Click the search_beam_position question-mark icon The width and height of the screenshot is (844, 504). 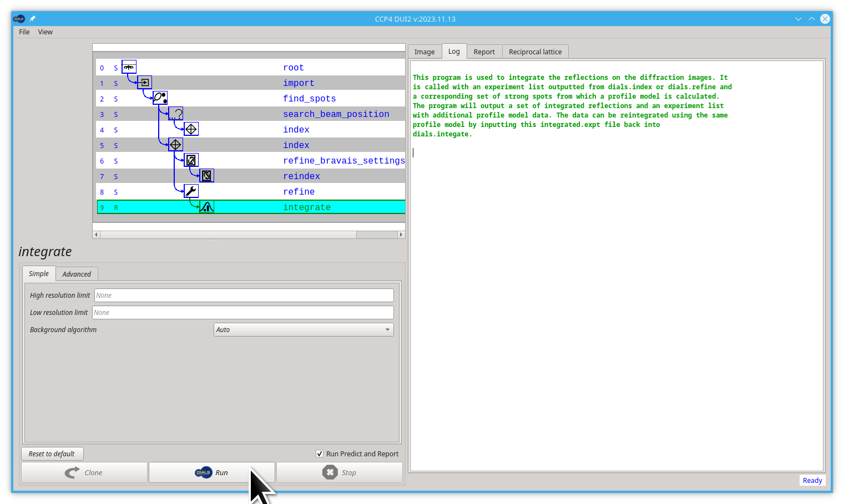pos(175,114)
